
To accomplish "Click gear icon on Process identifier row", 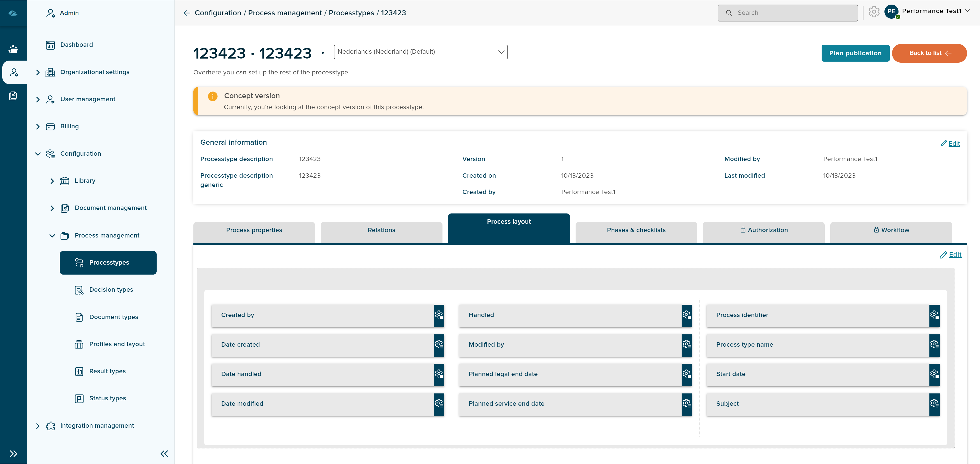I will (934, 315).
